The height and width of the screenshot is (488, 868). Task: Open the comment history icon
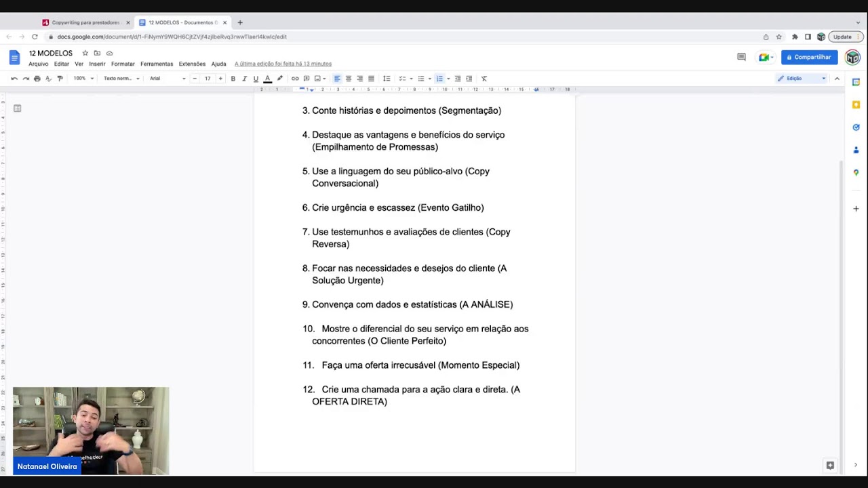(741, 58)
